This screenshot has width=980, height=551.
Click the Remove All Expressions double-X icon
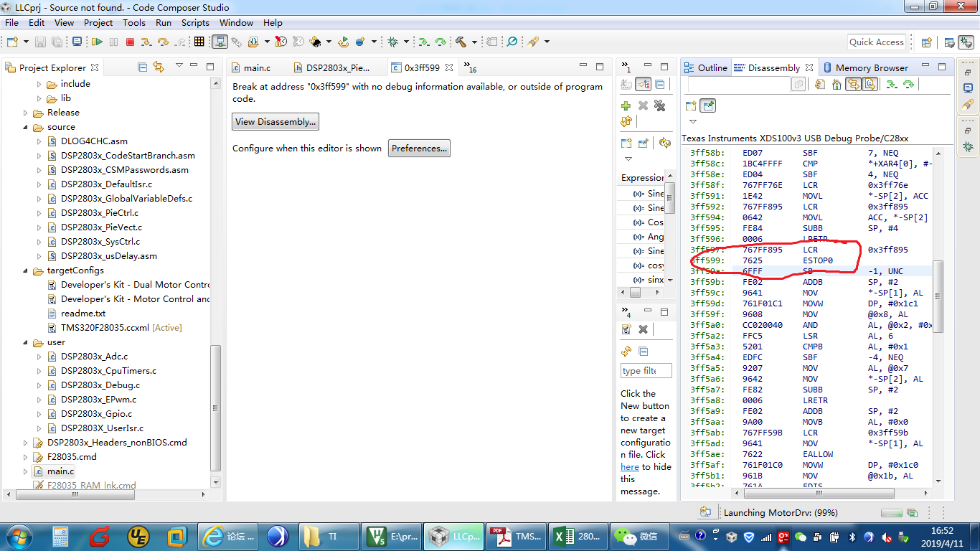[660, 106]
